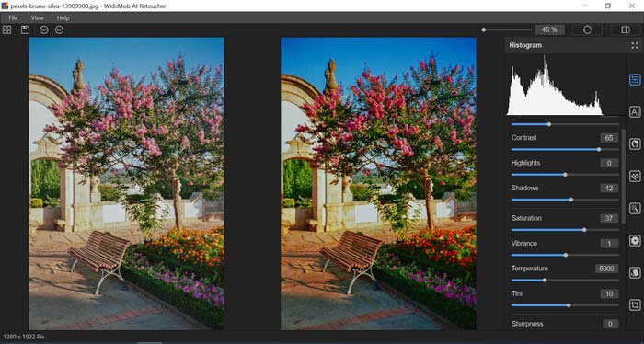The height and width of the screenshot is (344, 644).
Task: Click the original photo preview on left
Action: point(127,183)
